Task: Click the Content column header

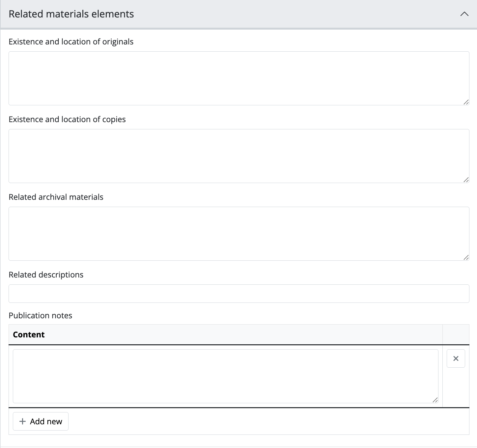Action: click(29, 335)
